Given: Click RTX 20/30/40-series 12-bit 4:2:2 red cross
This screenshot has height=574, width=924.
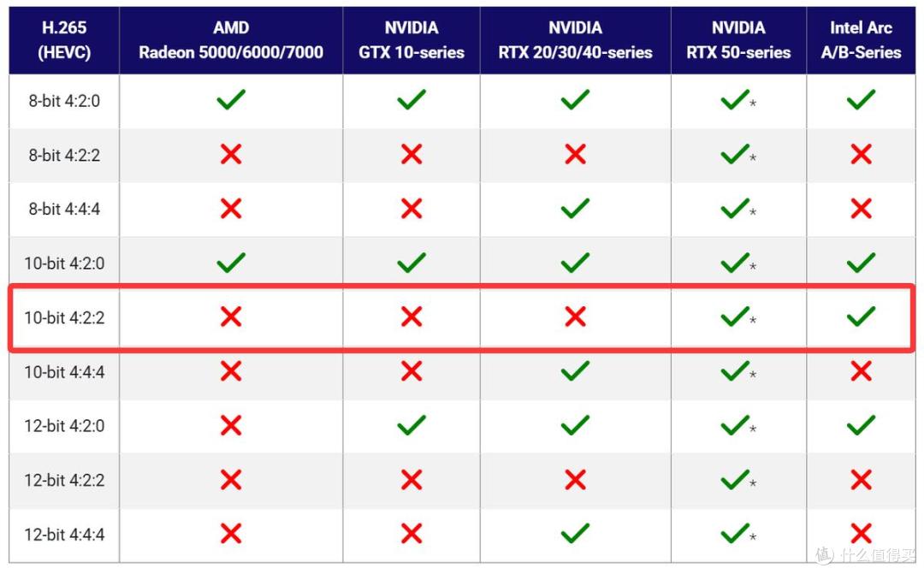Looking at the screenshot, I should point(575,479).
